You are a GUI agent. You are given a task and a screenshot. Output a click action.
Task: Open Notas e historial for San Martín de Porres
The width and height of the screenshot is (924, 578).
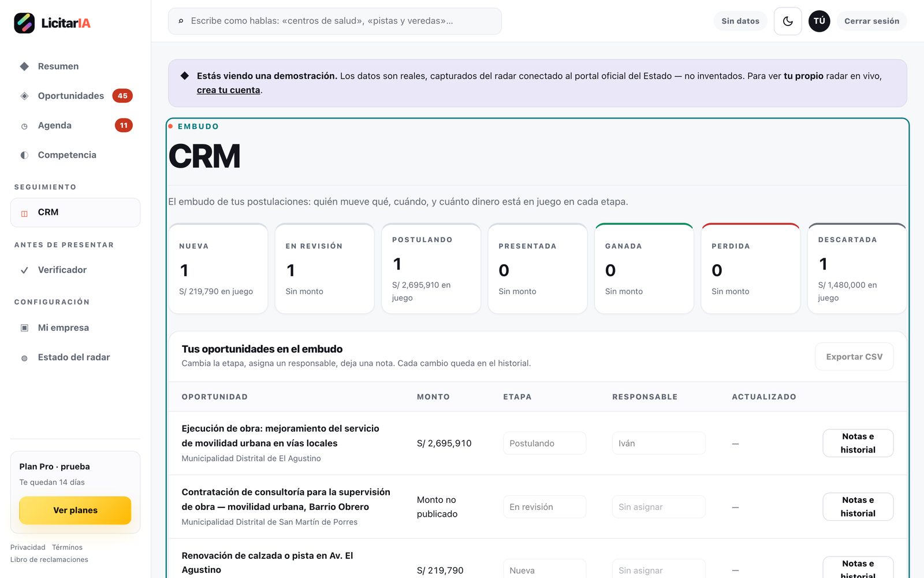tap(858, 507)
